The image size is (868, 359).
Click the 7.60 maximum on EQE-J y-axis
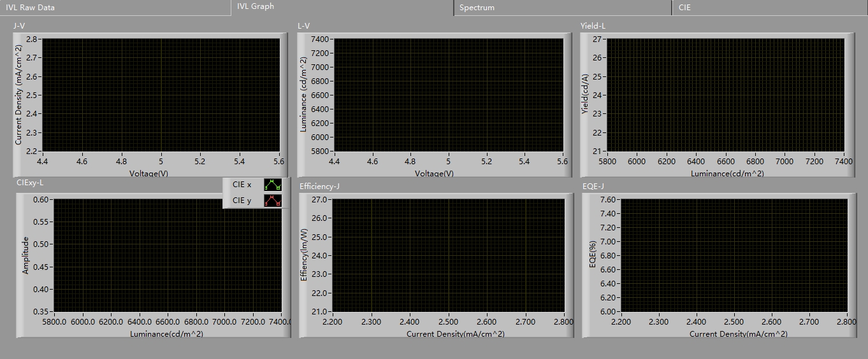606,199
